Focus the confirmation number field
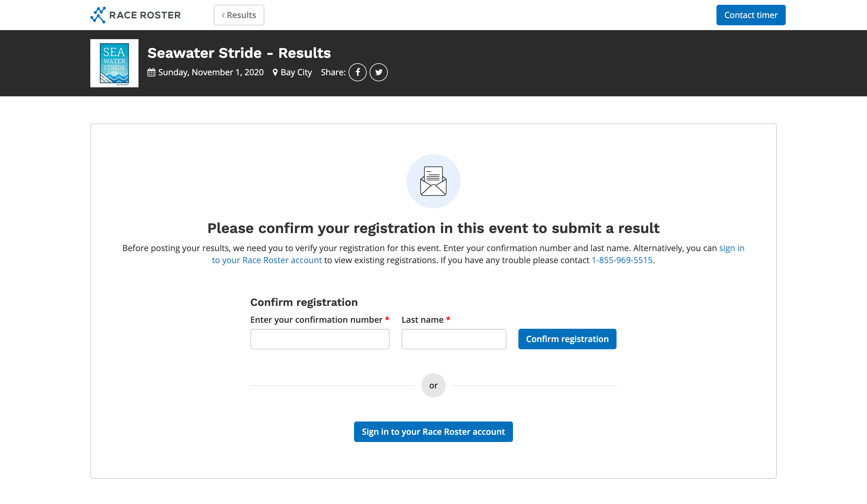Screen dimensions: 867x504 click(x=320, y=339)
